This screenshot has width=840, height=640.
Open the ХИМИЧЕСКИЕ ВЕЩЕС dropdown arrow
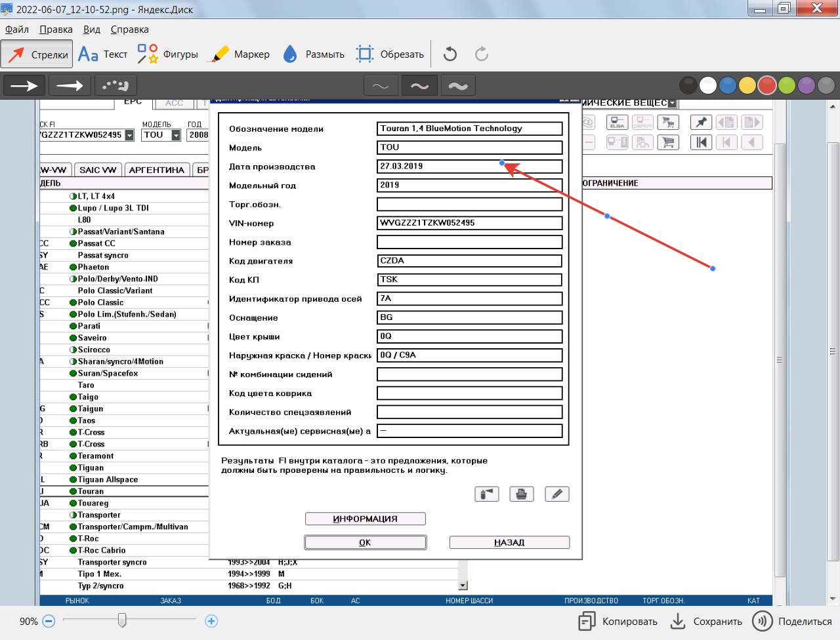(x=672, y=104)
